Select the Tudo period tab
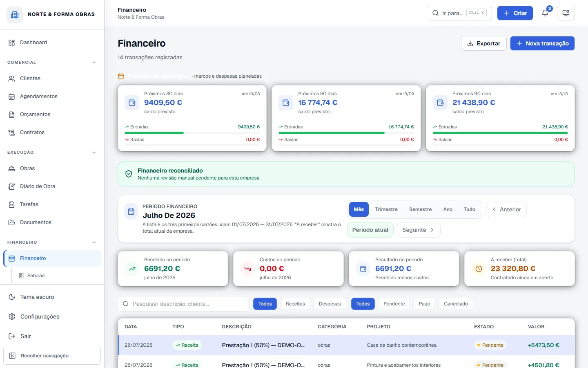 [470, 209]
